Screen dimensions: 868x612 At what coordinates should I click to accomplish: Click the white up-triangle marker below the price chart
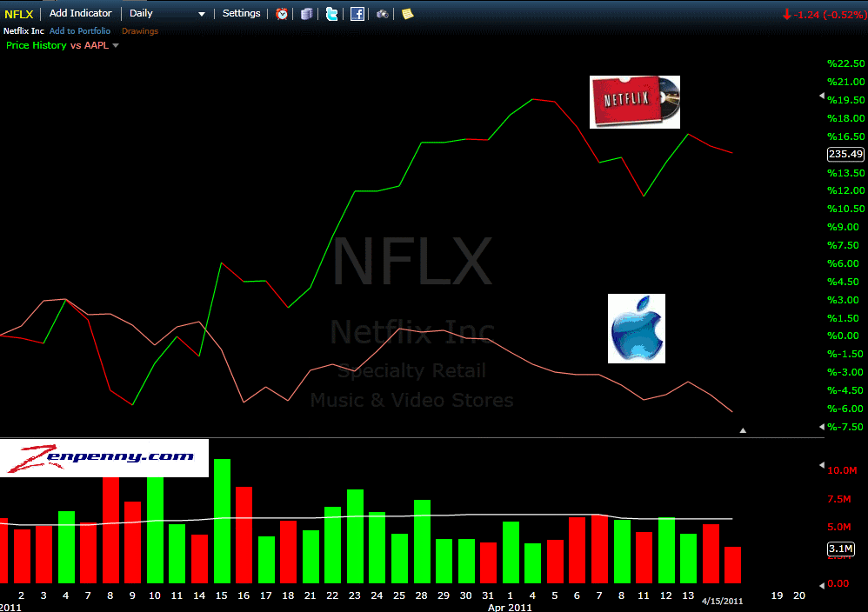[743, 430]
